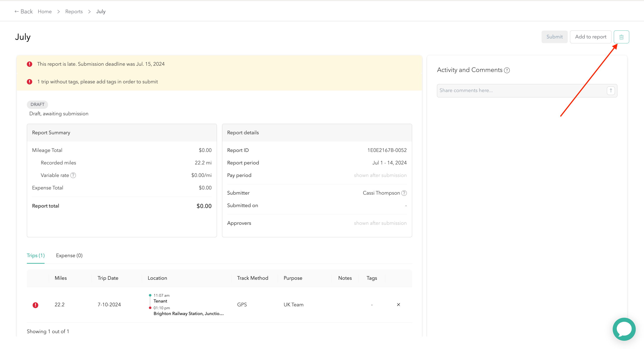Click help icon next to Cassi Thompson

click(x=404, y=193)
